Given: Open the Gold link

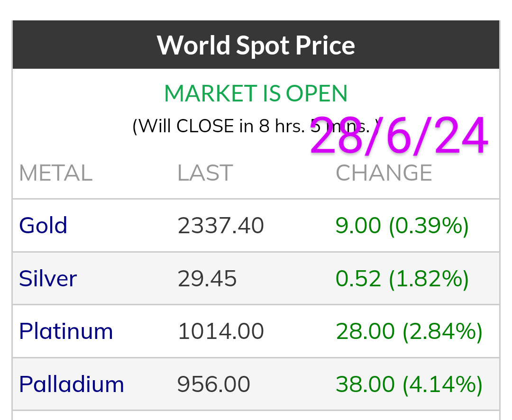Looking at the screenshot, I should click(43, 226).
